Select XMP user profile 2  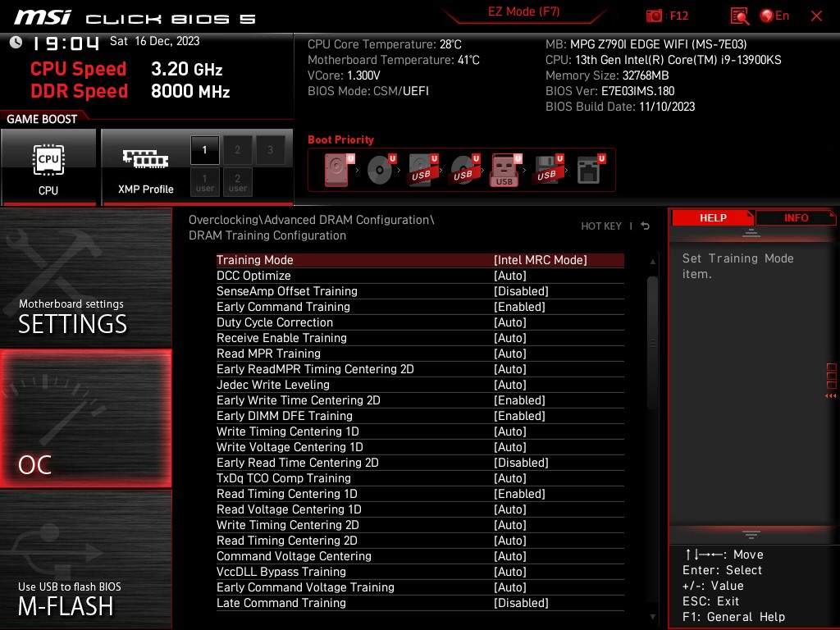(x=237, y=182)
